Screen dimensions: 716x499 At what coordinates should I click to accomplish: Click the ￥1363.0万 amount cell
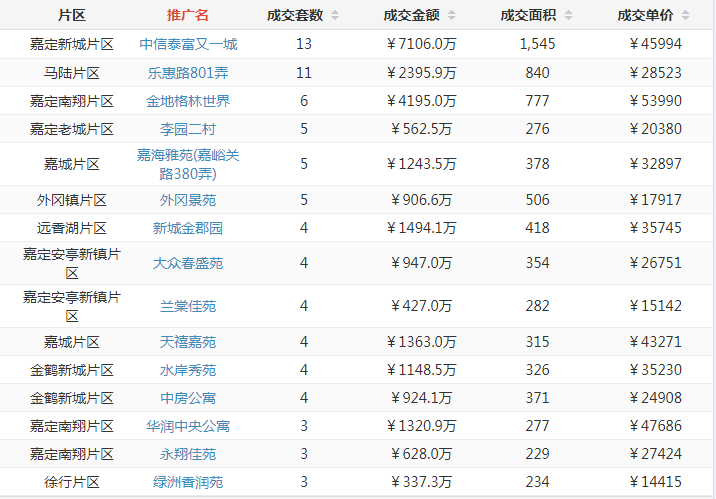421,341
